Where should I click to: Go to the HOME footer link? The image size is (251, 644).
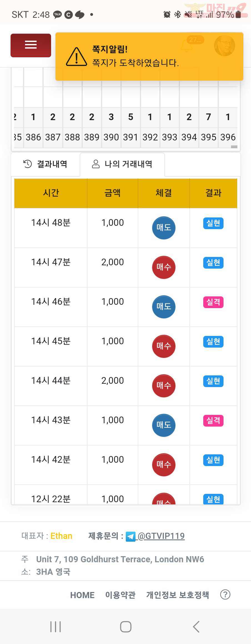(82, 595)
